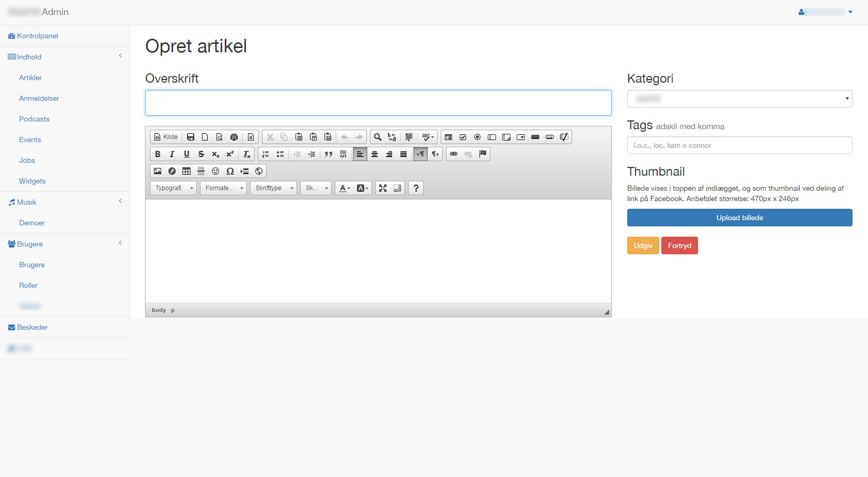Toggle bold formatting
The image size is (868, 477).
158,154
